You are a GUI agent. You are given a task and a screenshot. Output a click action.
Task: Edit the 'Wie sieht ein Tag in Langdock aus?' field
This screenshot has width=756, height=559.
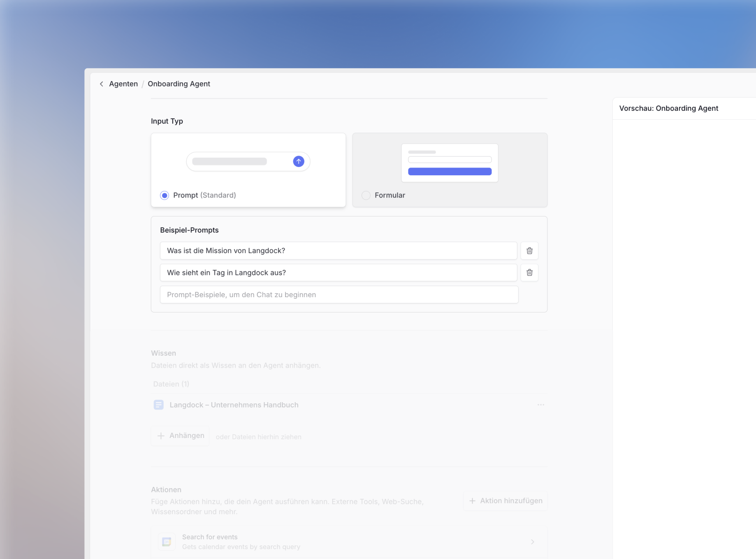(339, 273)
